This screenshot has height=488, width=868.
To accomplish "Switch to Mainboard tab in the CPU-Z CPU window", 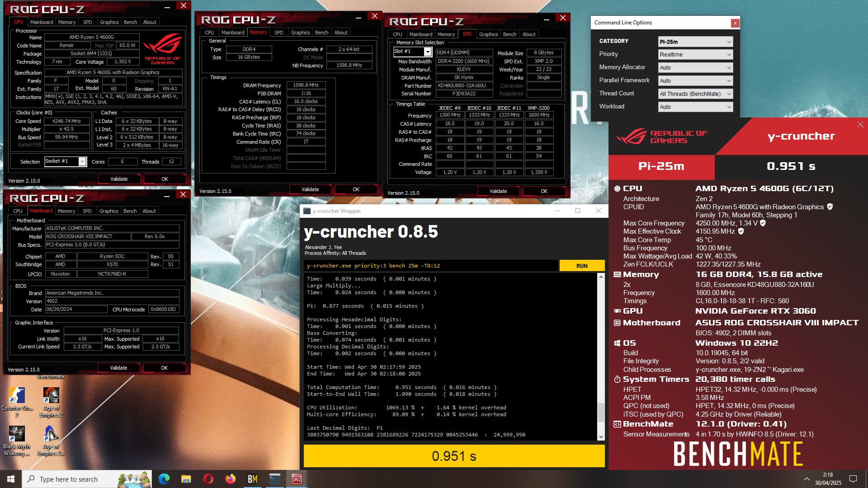I will tap(41, 22).
